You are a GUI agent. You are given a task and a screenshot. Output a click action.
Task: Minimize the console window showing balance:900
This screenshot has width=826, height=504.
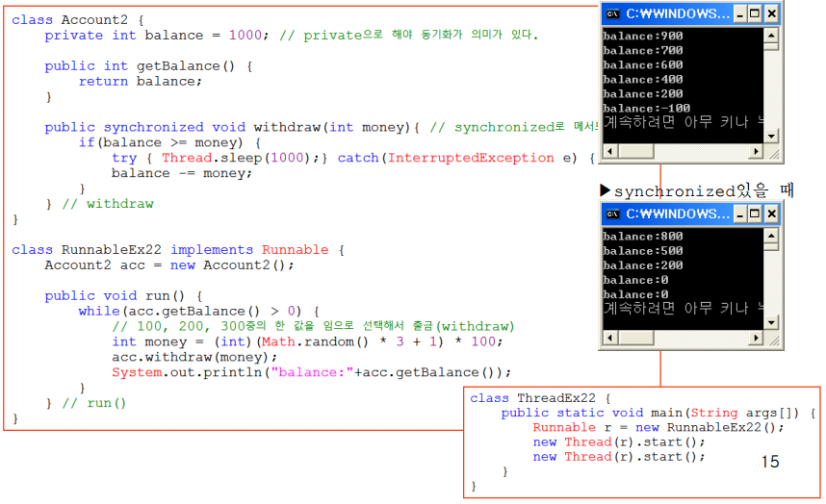click(x=740, y=13)
